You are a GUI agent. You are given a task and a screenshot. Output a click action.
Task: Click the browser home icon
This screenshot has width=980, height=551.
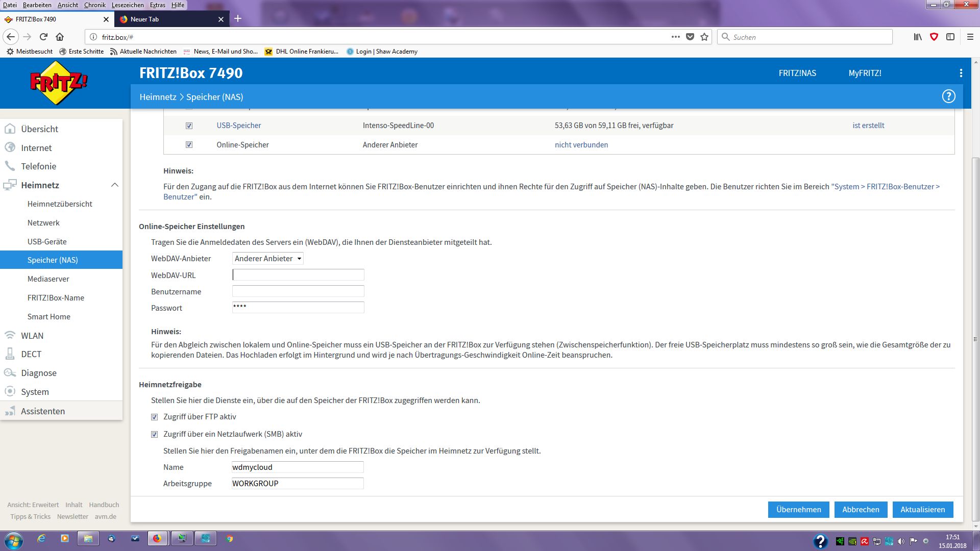point(60,37)
